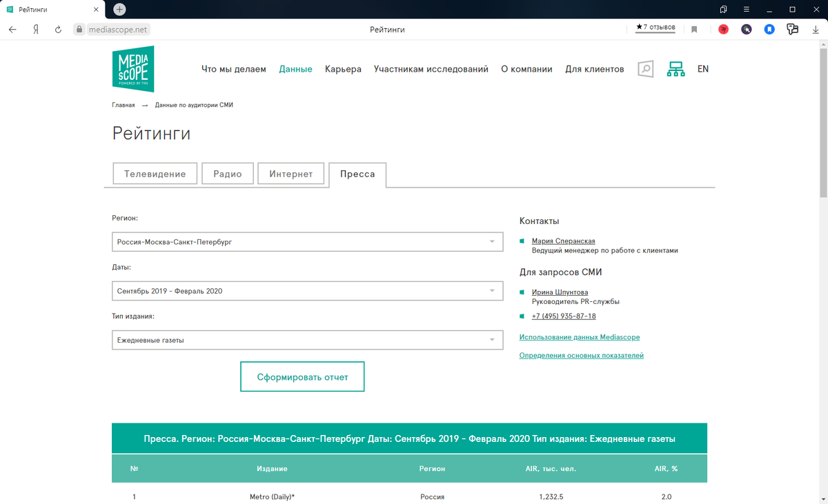
Task: Click the padlock site security icon
Action: point(79,30)
